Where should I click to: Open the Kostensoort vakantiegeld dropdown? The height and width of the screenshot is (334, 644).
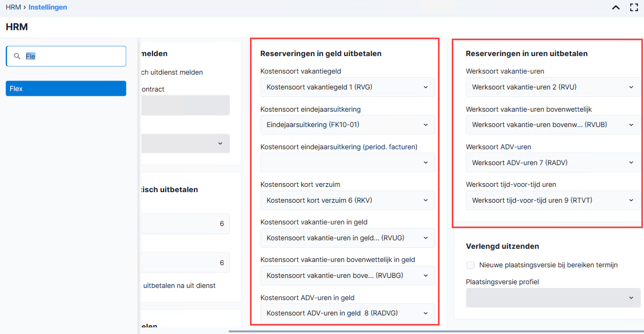(347, 87)
